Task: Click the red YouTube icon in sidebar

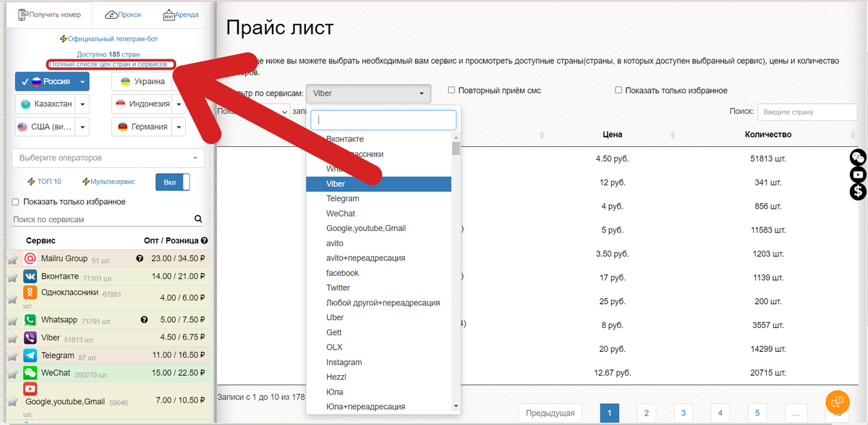Action: tap(30, 390)
